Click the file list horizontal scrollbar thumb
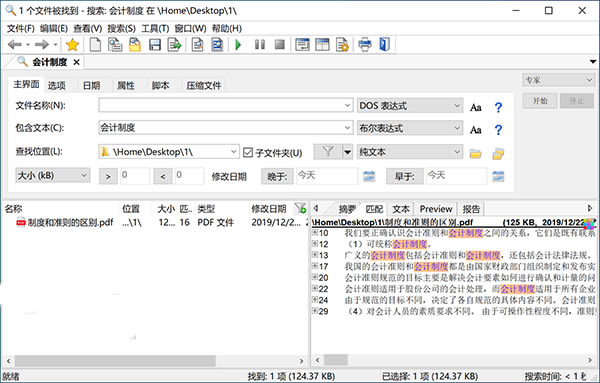 click(x=115, y=361)
